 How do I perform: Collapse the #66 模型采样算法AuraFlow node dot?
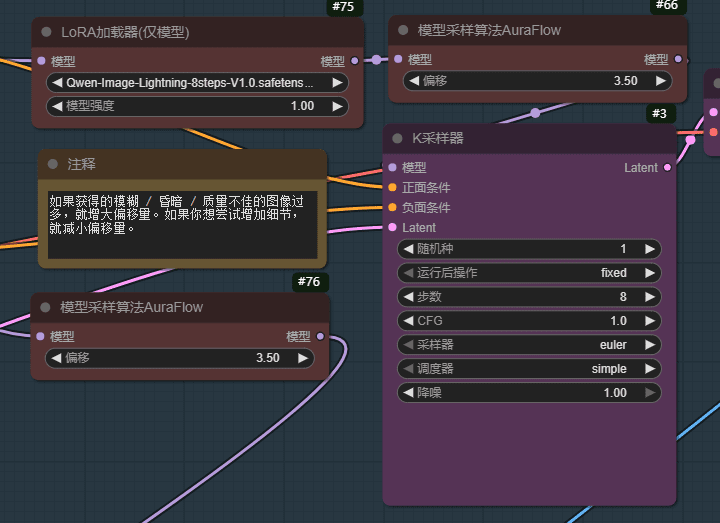pyautogui.click(x=403, y=30)
